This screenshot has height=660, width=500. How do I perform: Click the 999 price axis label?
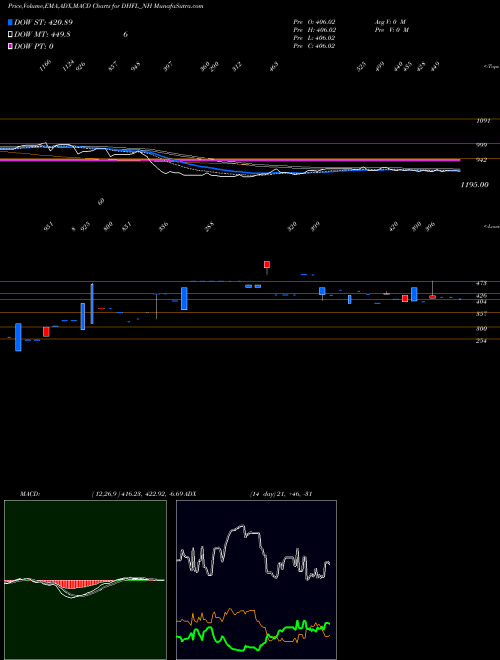coord(481,145)
